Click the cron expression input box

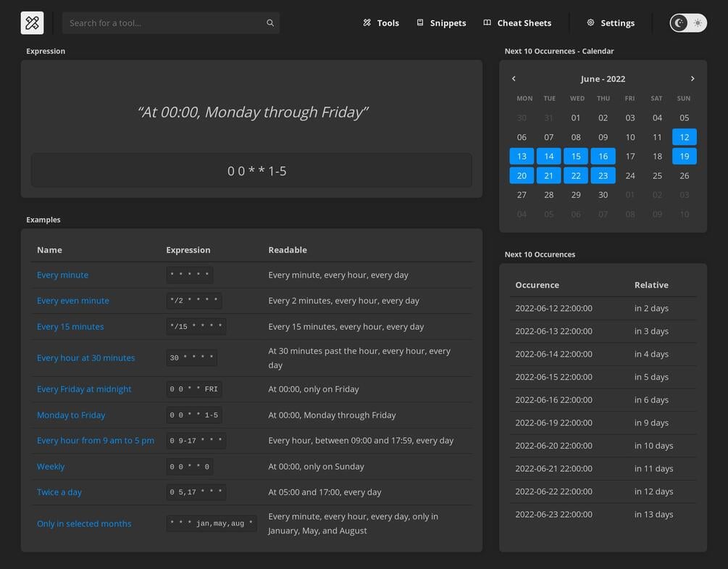(251, 171)
